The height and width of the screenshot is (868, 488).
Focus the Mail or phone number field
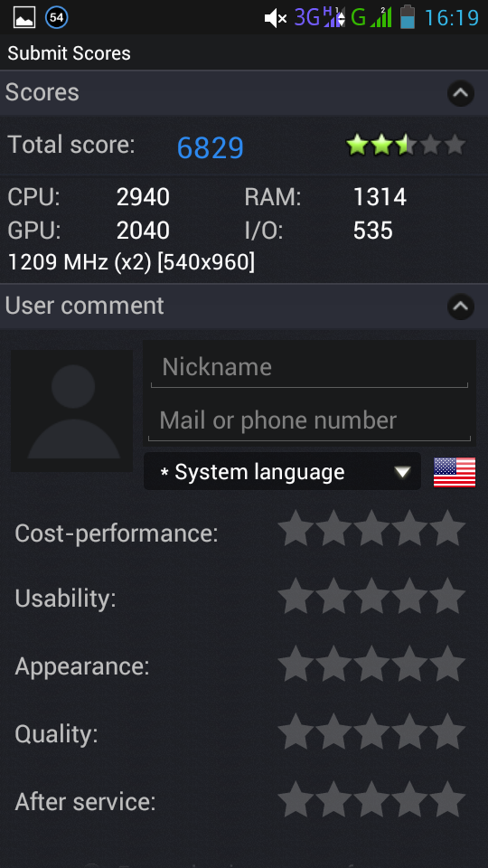click(309, 420)
